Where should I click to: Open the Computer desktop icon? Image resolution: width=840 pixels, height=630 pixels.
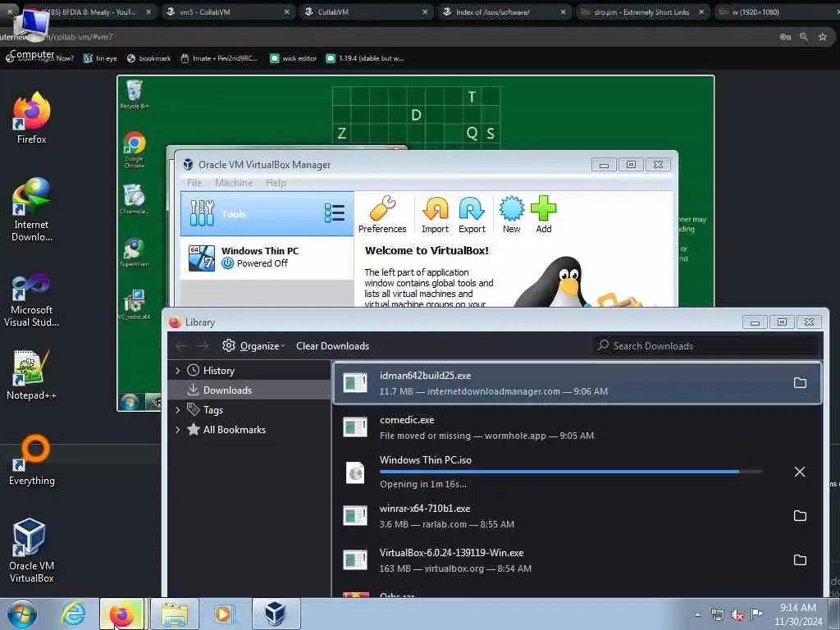coord(32,34)
